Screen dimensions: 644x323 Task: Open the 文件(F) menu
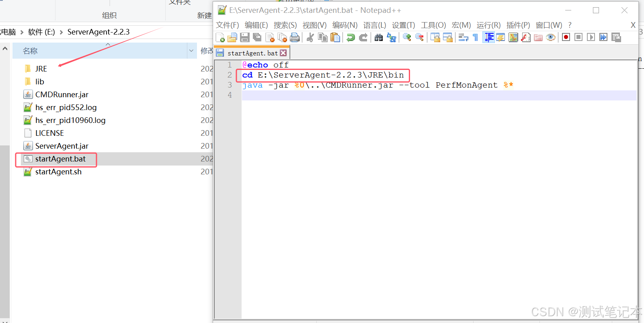click(x=228, y=25)
